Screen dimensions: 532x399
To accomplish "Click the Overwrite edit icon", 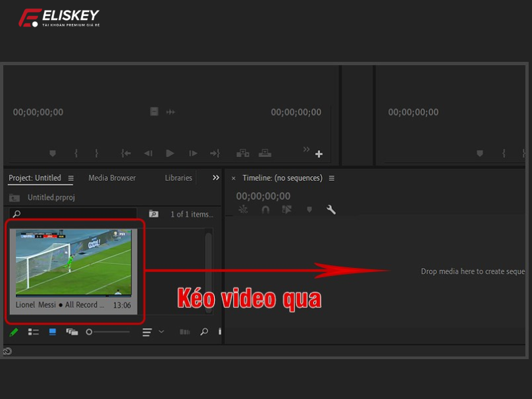I will click(265, 154).
